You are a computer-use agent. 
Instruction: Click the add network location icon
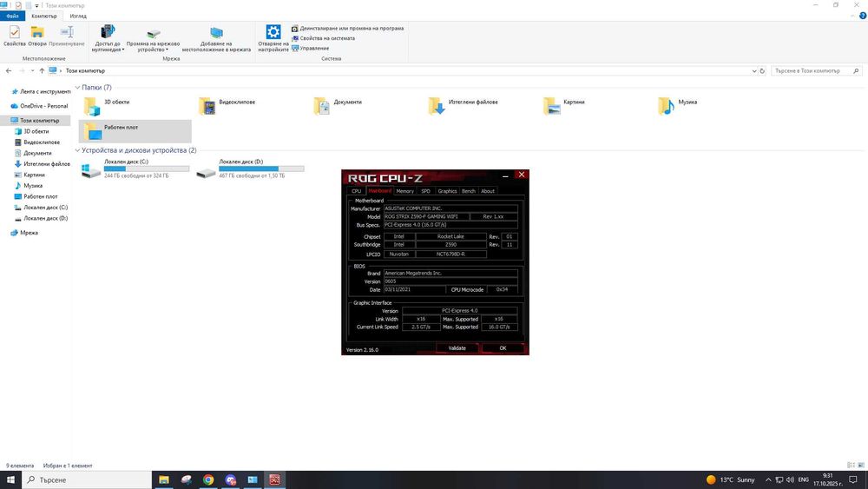point(216,33)
